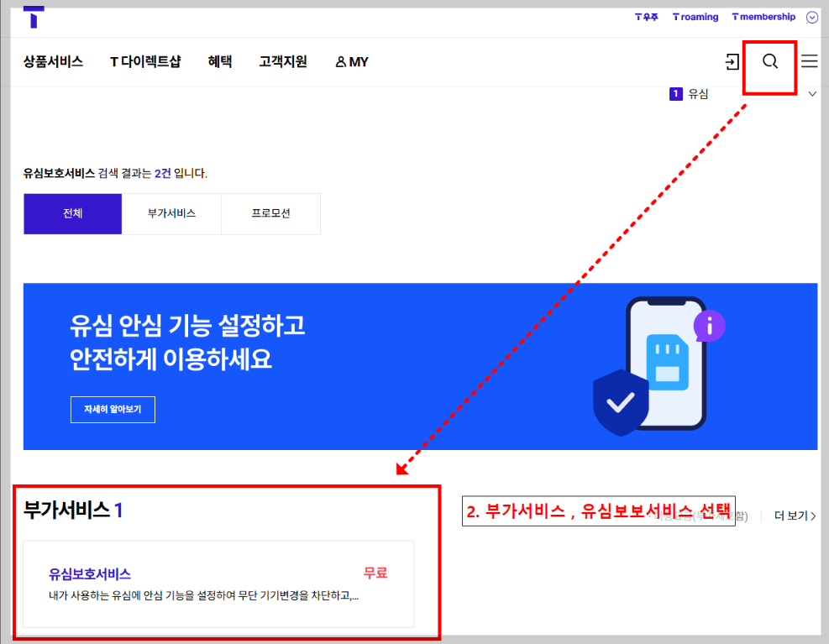Screen dimensions: 829x644
Task: Open the 상품서비스 menu
Action: click(53, 61)
